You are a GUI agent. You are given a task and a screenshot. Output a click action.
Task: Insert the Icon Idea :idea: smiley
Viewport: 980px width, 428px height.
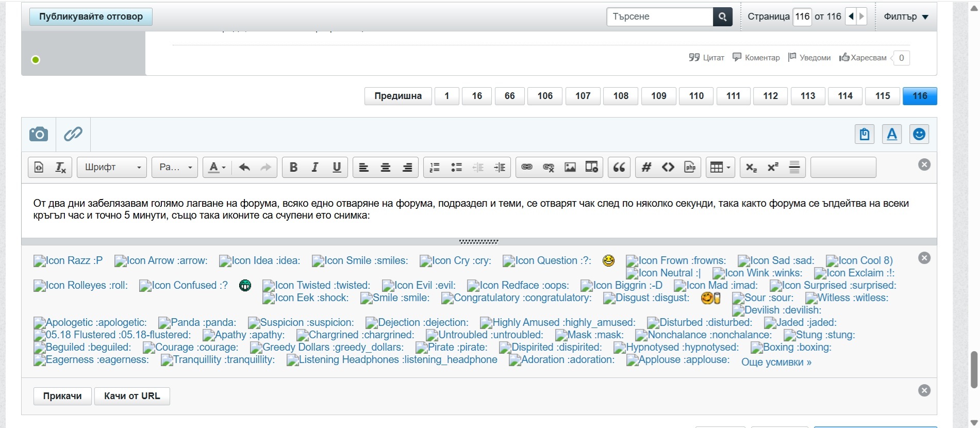pos(259,261)
